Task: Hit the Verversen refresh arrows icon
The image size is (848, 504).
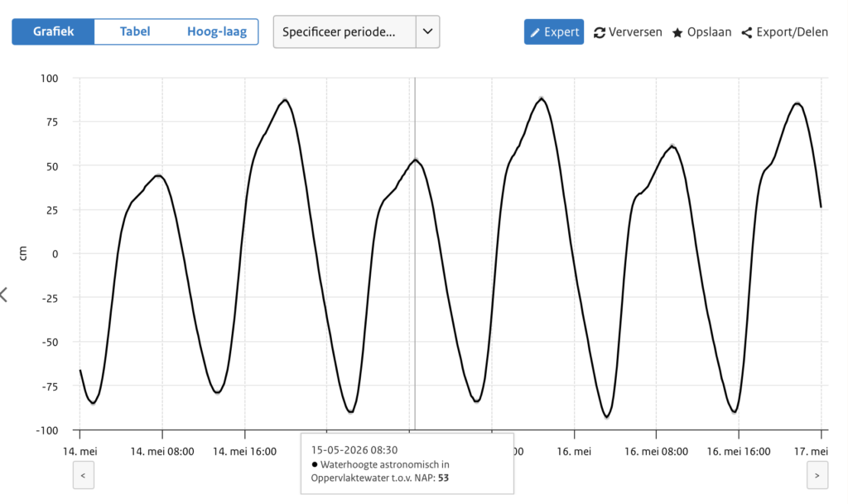Action: tap(600, 33)
